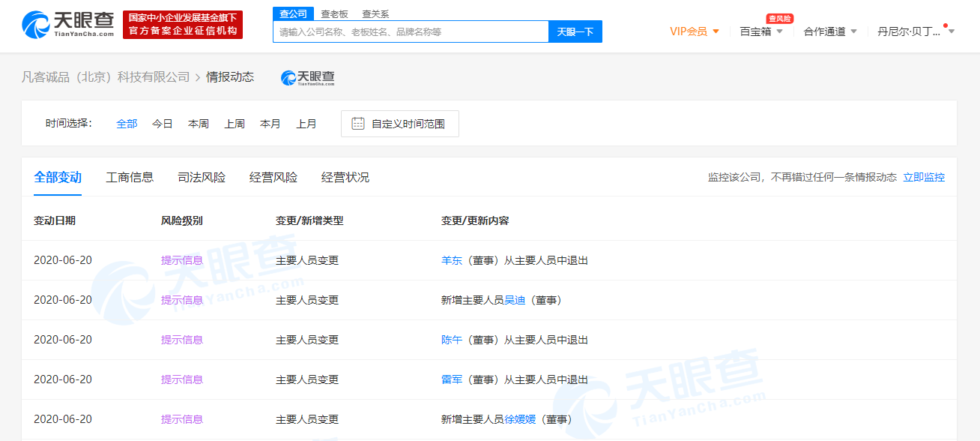Filter time by 今日
Screen dimensions: 980x441
(x=163, y=124)
